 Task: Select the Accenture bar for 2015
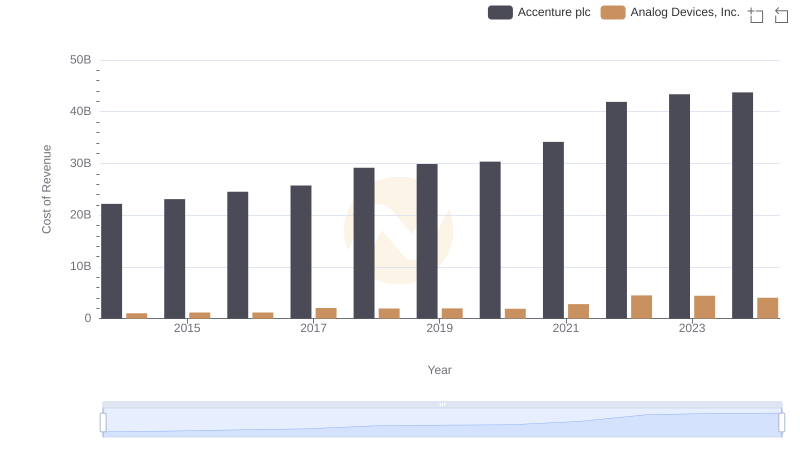[x=174, y=259]
